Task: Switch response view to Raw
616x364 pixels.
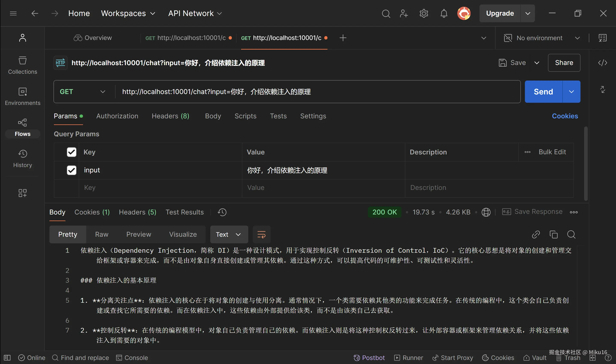Action: 102,235
